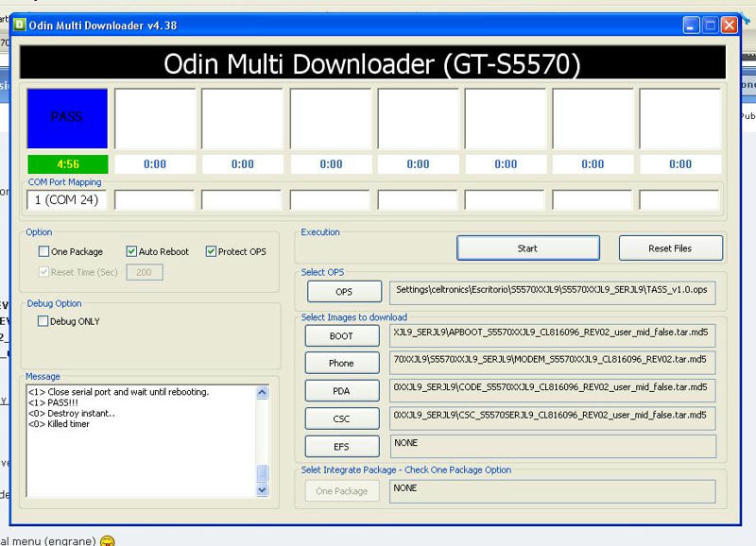Enable the One Package checkbox
Image resolution: width=756 pixels, height=546 pixels.
pyautogui.click(x=44, y=252)
